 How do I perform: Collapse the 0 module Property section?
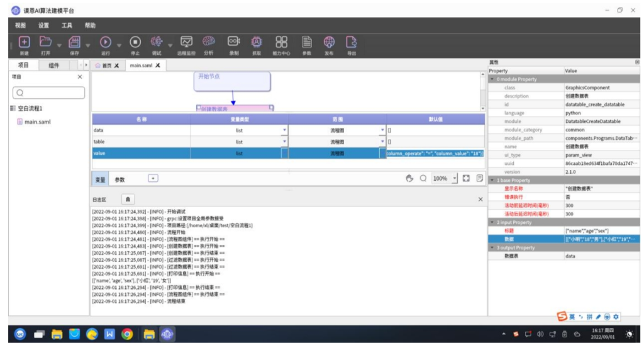pyautogui.click(x=492, y=79)
